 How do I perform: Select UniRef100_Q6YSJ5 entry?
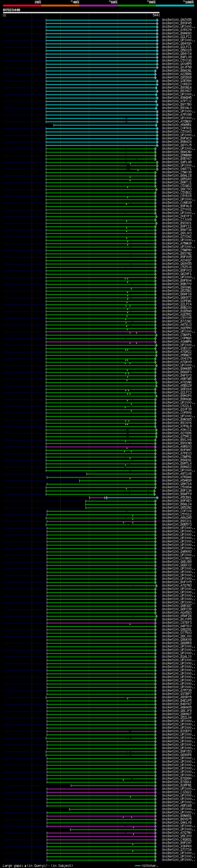(177, 145)
